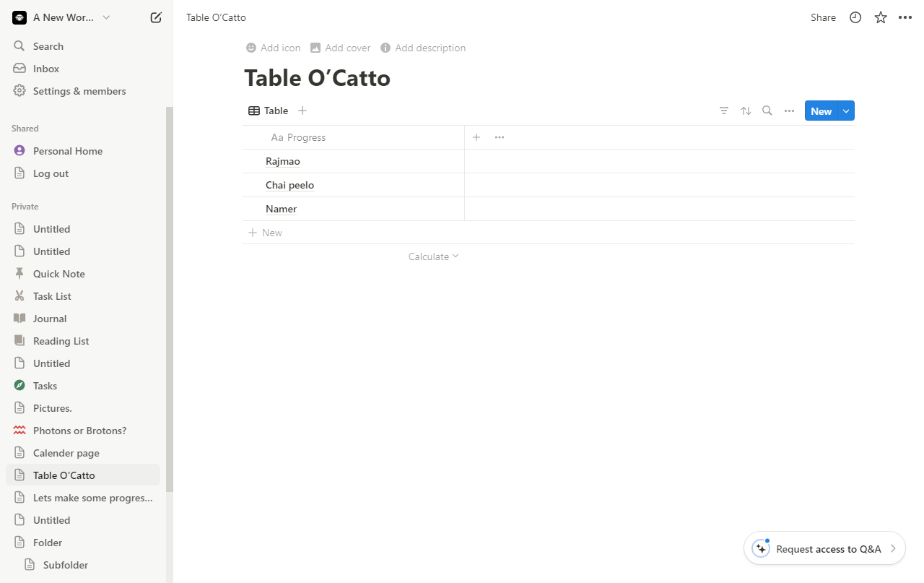
Task: Search the database with magnifier icon
Action: coord(767,111)
